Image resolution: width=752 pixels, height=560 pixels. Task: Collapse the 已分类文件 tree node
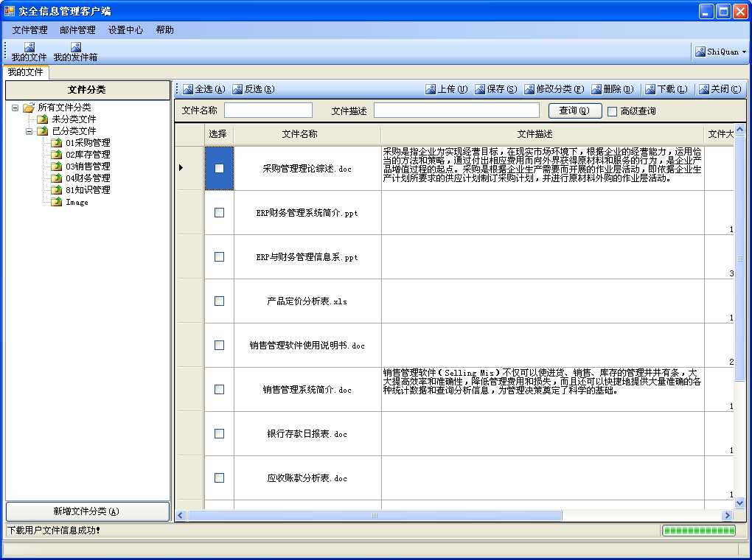coord(29,131)
